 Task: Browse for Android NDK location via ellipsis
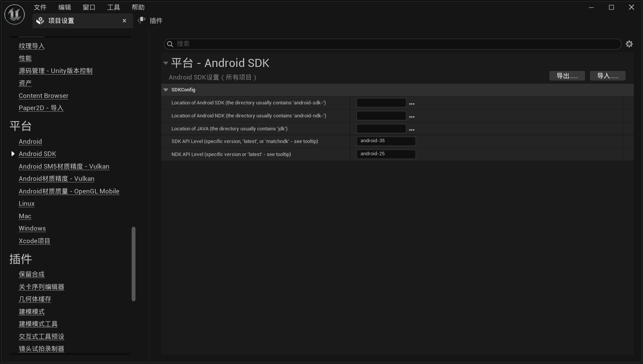[412, 117]
